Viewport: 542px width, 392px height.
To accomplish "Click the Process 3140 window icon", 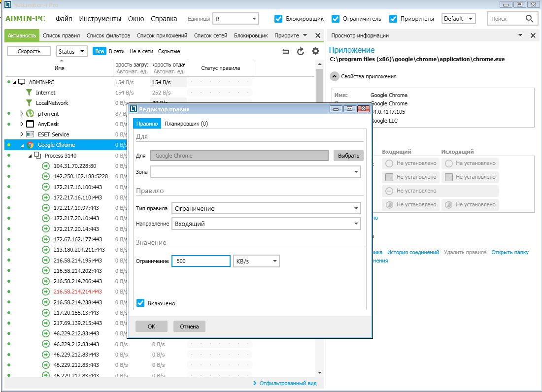I will [37, 156].
